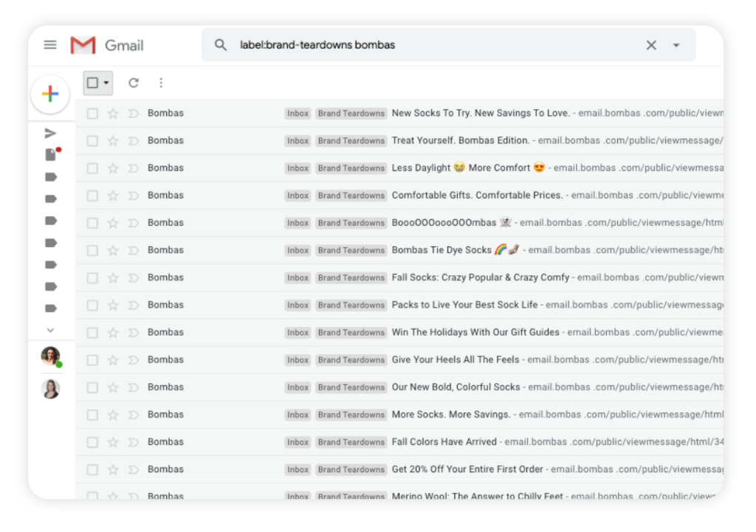Open email 'Fall Colors Have Arrived'
Image resolution: width=756 pixels, height=532 pixels.
pos(399,443)
